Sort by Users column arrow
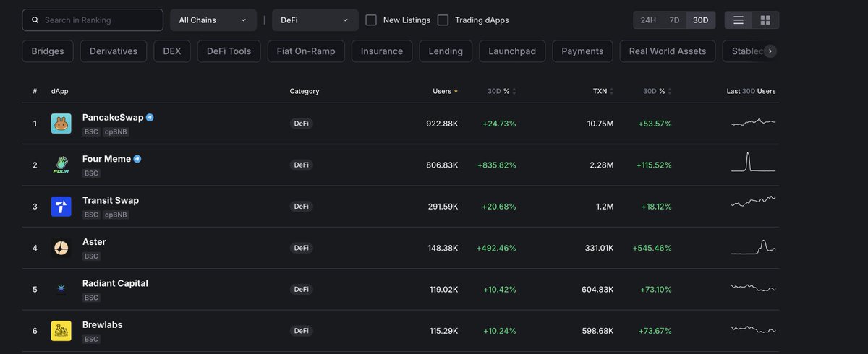This screenshot has width=868, height=354. [x=456, y=92]
